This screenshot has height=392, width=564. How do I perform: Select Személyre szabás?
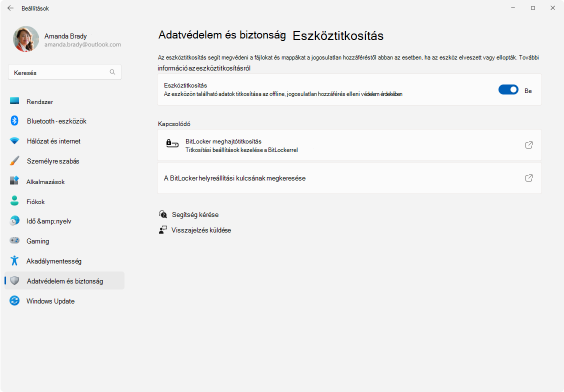(64, 161)
